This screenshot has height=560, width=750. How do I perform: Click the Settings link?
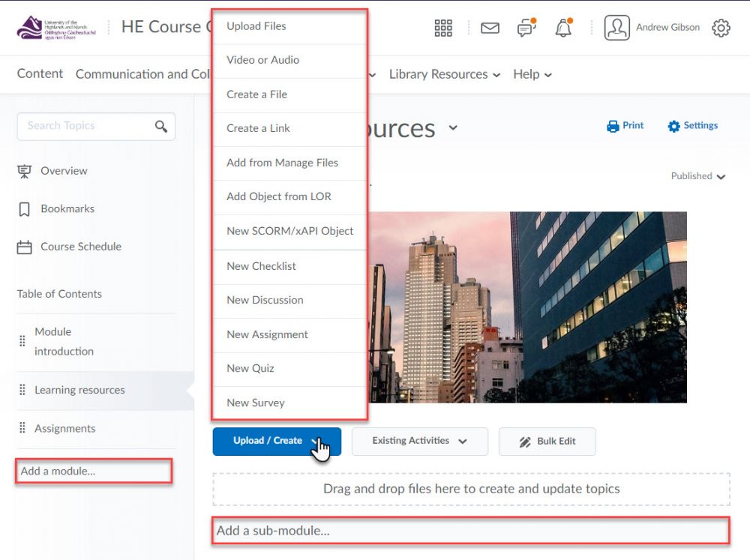(x=700, y=125)
